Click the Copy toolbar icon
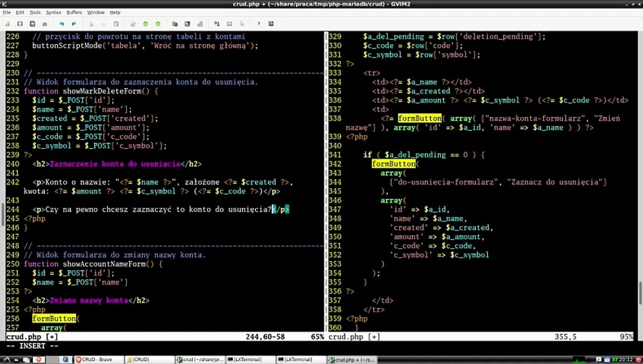This screenshot has width=643, height=364. click(104, 24)
